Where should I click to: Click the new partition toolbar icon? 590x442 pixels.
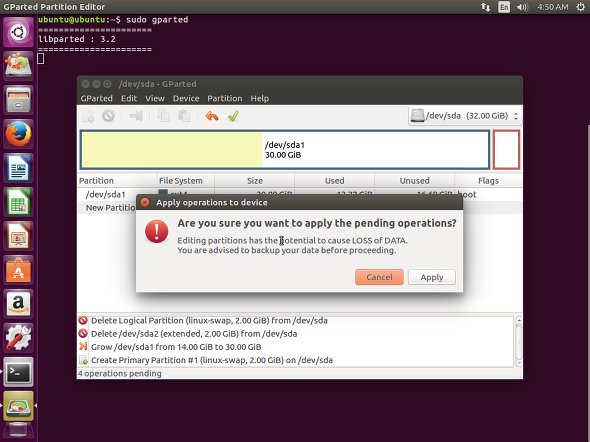pos(89,116)
